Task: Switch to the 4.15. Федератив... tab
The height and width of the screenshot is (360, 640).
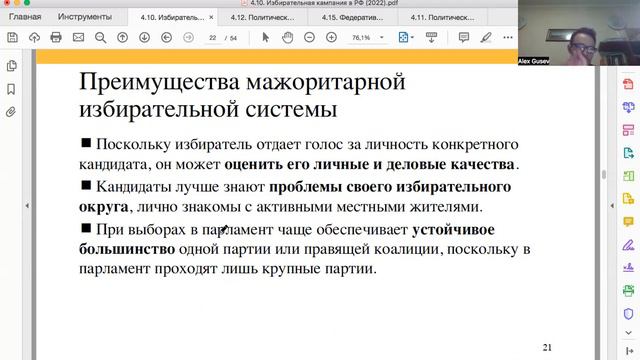Action: (x=352, y=18)
